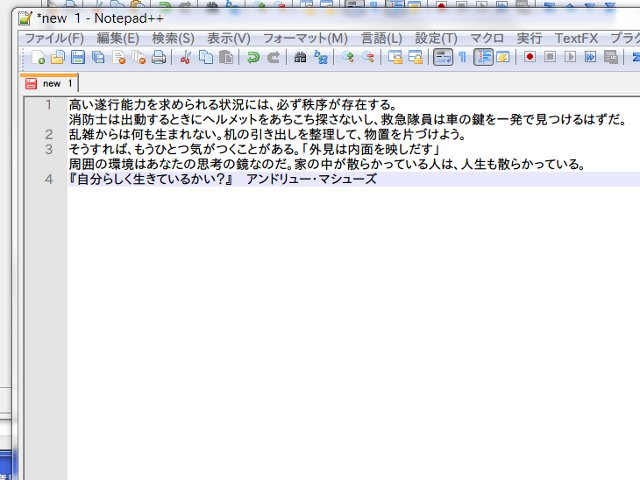
Task: Click the line "乱雑からは何も生まれない"
Action: coord(267,134)
